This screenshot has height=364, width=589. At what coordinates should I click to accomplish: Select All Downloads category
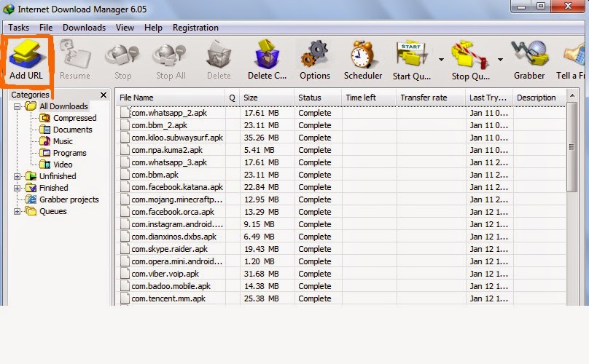[x=63, y=106]
